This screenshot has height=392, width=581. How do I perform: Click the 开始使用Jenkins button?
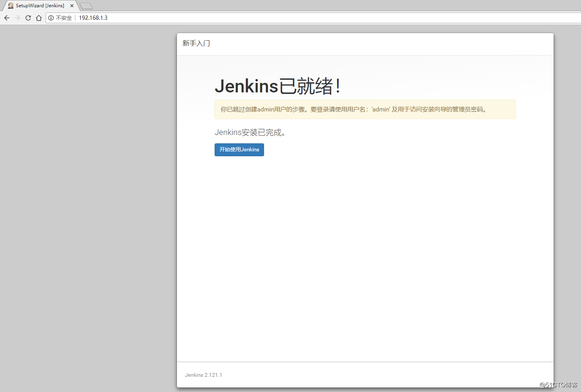(239, 150)
